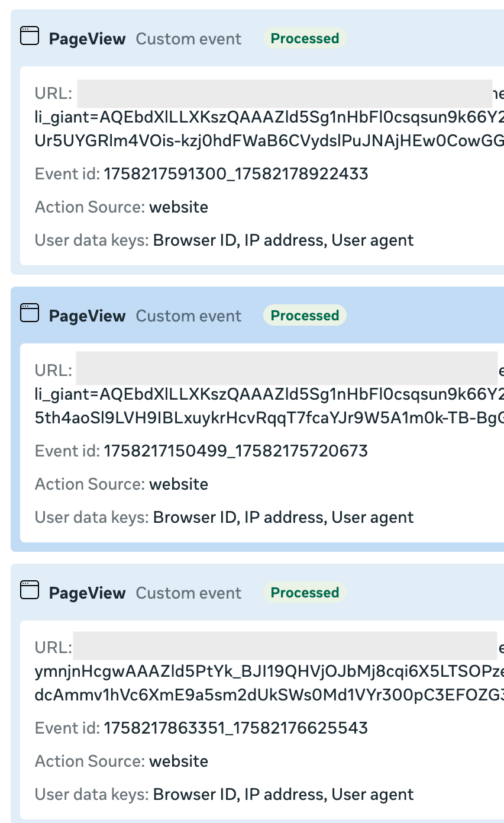The width and height of the screenshot is (504, 823).
Task: Click the Custom event label on the top card
Action: [189, 39]
